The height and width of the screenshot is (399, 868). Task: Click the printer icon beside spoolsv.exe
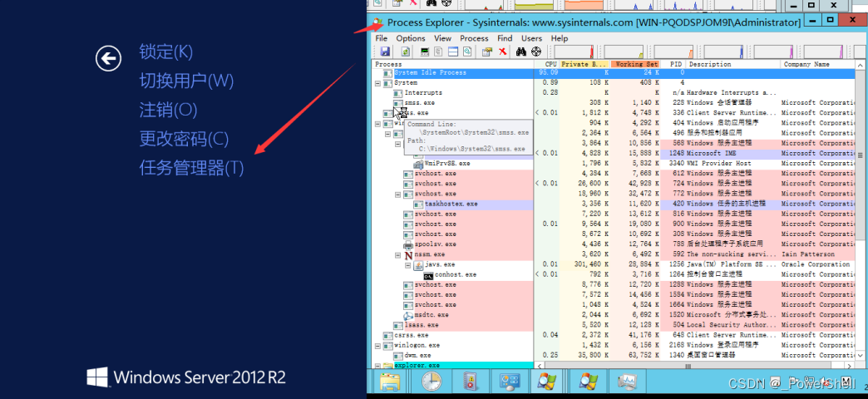[x=408, y=244]
